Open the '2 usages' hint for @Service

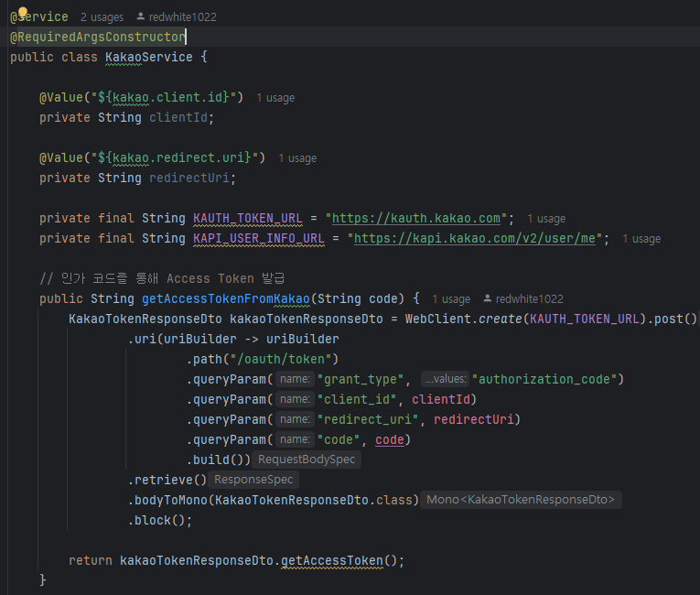pyautogui.click(x=102, y=17)
